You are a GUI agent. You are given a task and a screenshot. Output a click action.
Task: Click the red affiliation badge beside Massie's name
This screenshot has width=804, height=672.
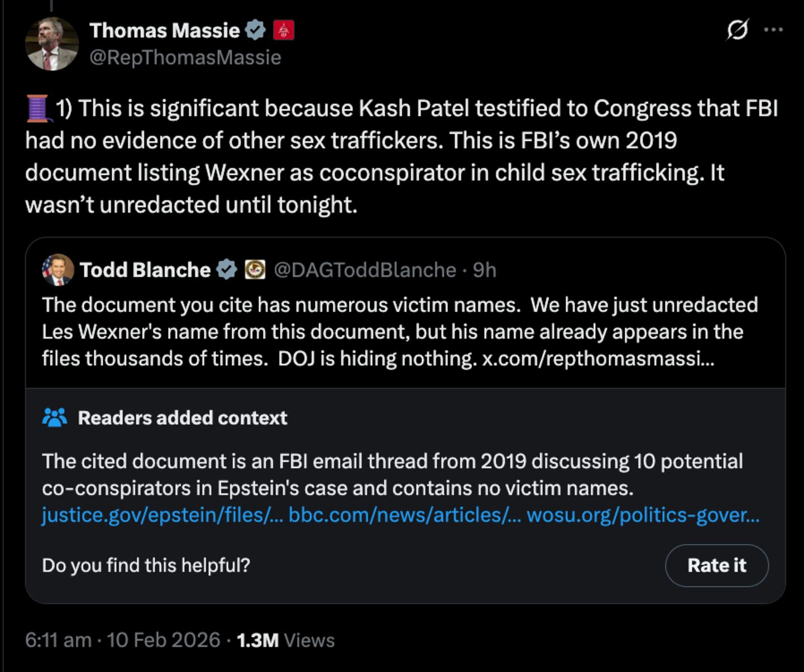[x=284, y=30]
